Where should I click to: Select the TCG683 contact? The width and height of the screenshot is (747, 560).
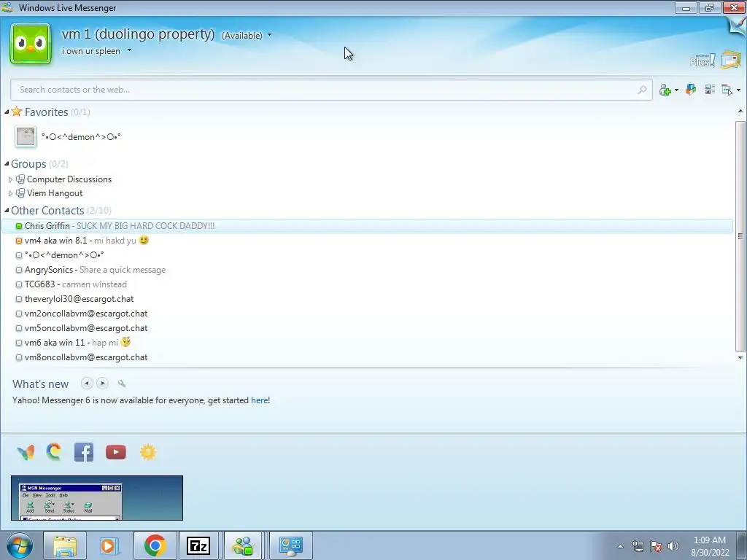[367, 284]
